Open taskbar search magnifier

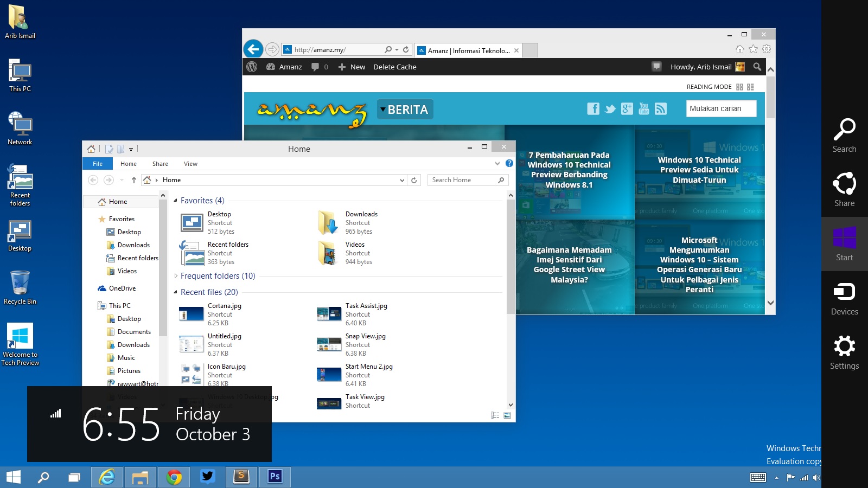tap(43, 477)
